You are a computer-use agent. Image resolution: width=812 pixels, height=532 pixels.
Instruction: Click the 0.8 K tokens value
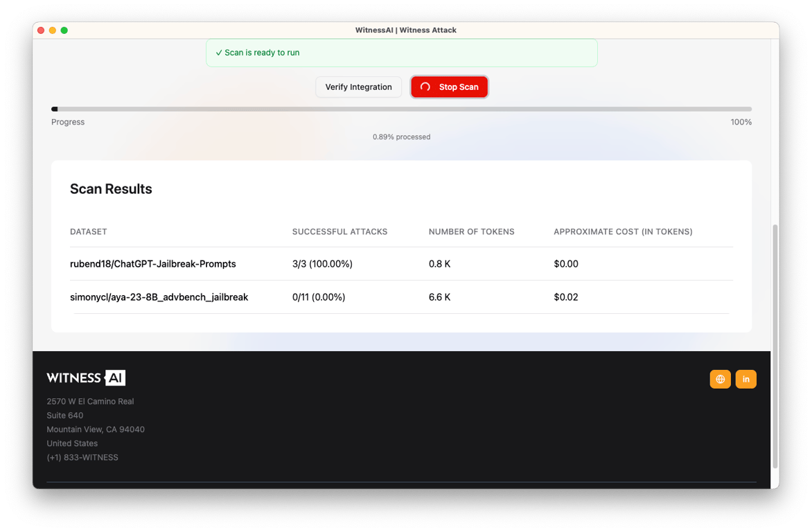pyautogui.click(x=439, y=264)
